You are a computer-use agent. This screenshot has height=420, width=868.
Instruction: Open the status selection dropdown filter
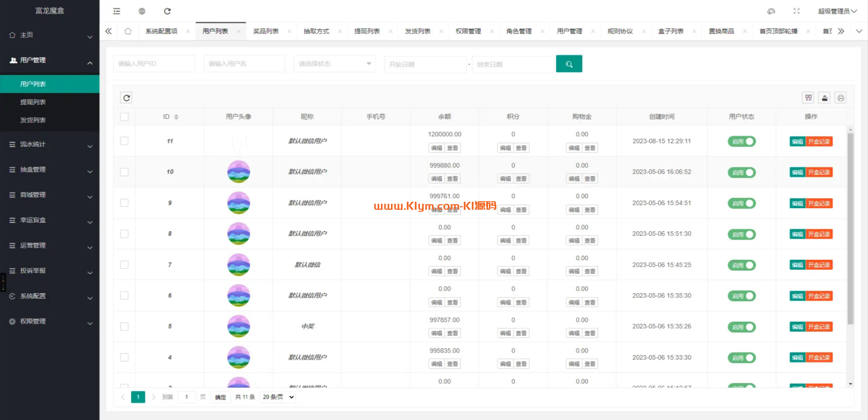click(334, 64)
